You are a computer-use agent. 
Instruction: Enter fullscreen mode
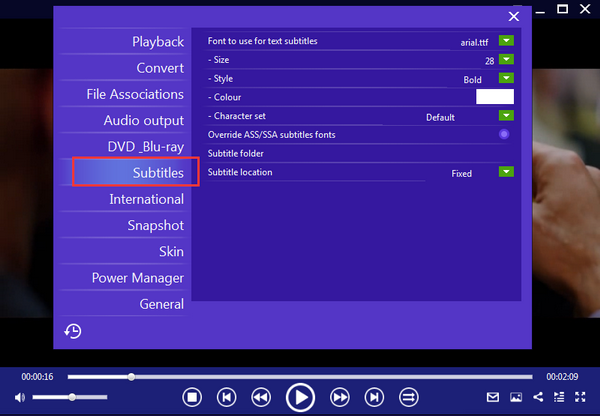[x=580, y=397]
